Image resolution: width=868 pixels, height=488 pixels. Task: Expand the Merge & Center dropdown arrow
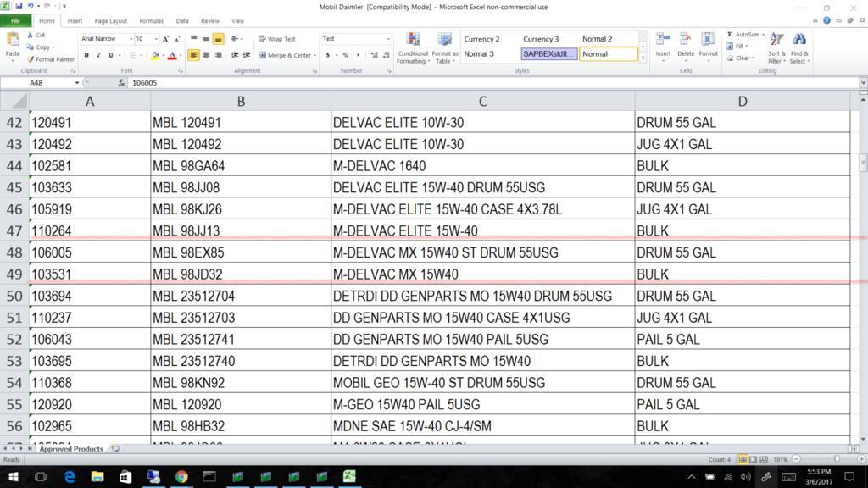(315, 55)
